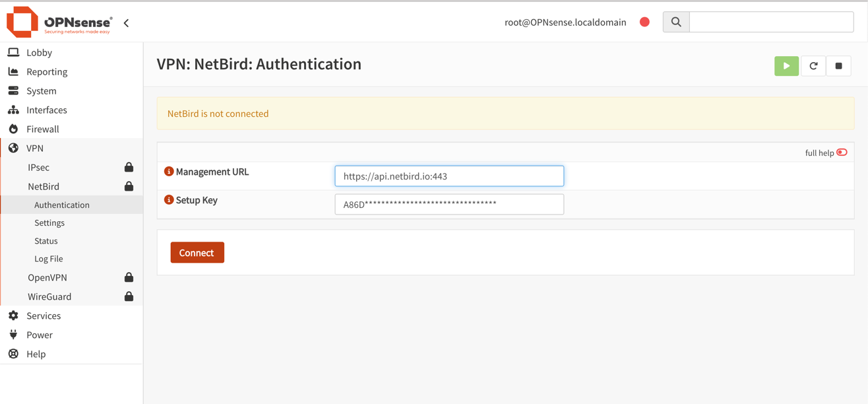Select the Reporting chart icon
The image size is (868, 404).
(x=13, y=71)
